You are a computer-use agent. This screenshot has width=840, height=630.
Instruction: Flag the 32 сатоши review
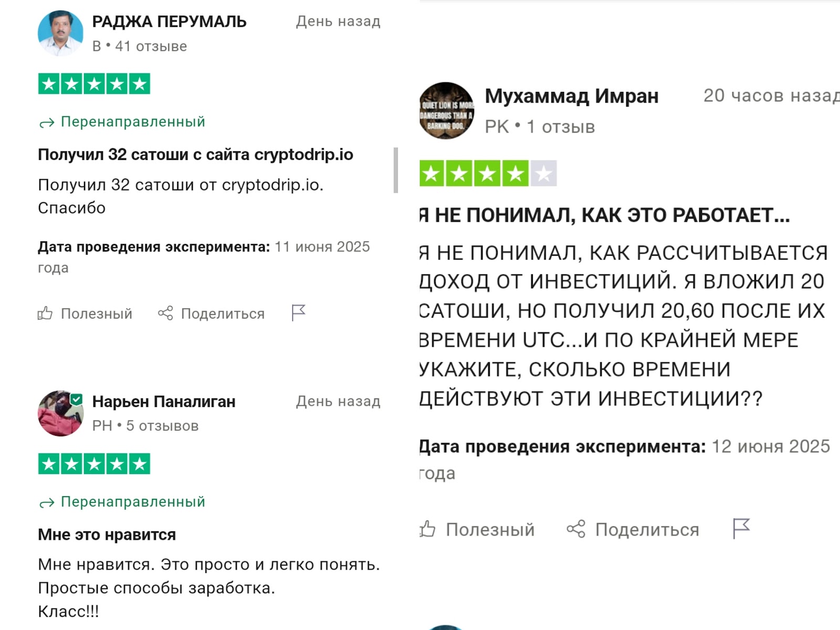(x=298, y=313)
